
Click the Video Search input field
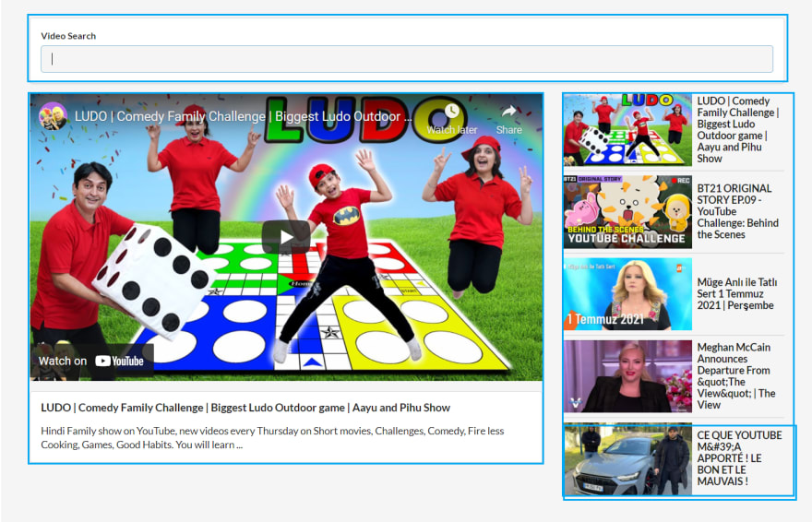pos(407,59)
